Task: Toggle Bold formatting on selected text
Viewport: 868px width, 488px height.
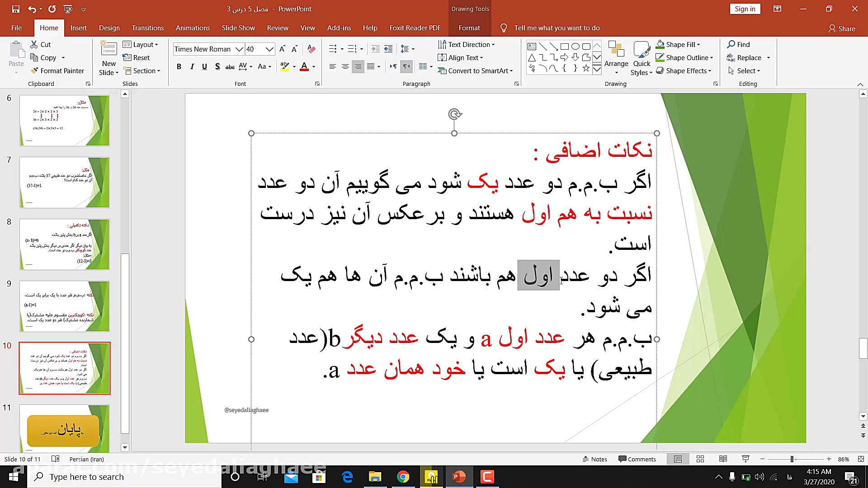Action: click(179, 66)
